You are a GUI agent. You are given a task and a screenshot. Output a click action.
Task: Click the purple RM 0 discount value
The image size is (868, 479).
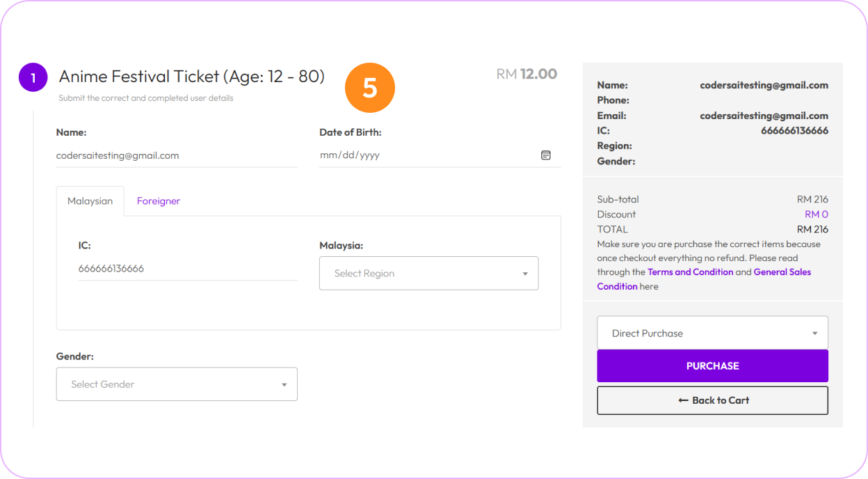816,214
